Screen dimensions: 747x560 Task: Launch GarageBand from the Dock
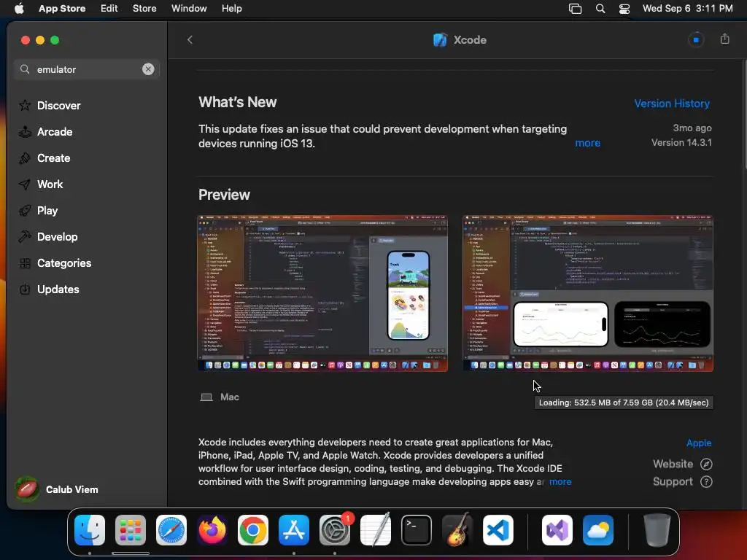pyautogui.click(x=457, y=530)
